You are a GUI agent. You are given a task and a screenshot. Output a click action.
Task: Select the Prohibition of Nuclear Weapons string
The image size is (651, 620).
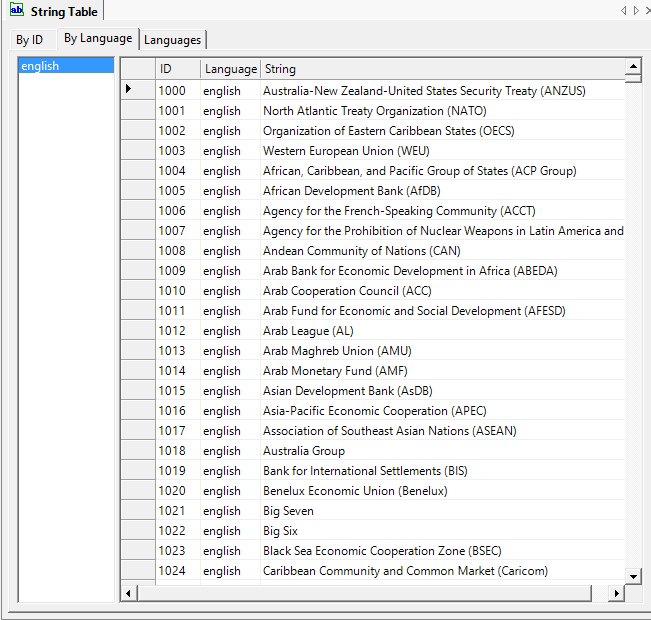point(443,230)
